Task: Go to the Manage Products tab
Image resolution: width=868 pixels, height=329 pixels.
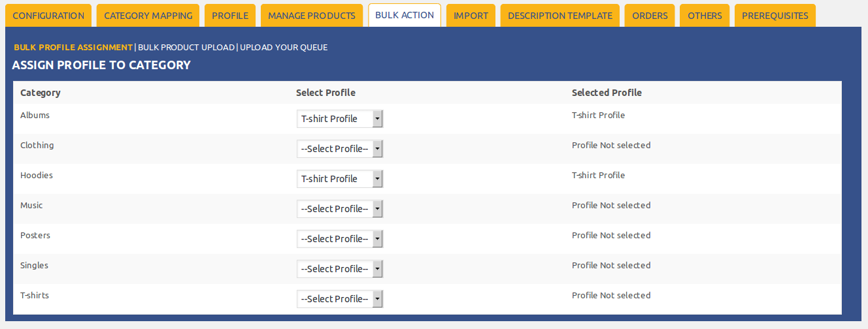Action: click(x=312, y=16)
